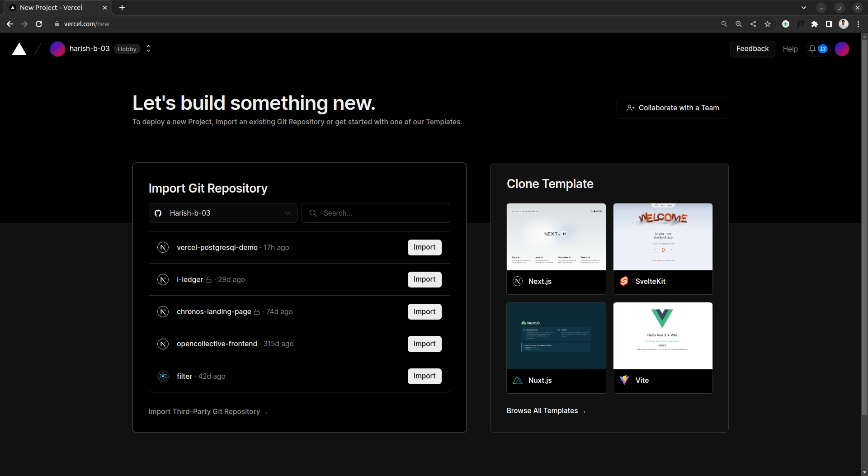Image resolution: width=868 pixels, height=476 pixels.
Task: Open the Harish-b-03 Git namespace dropdown
Action: tap(223, 213)
